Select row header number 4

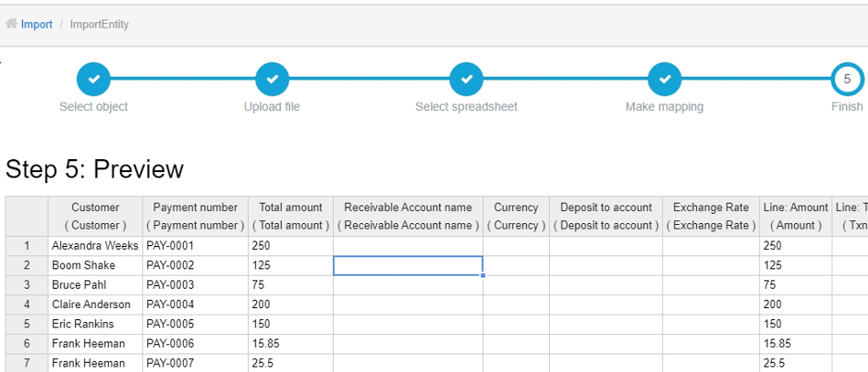tap(27, 304)
